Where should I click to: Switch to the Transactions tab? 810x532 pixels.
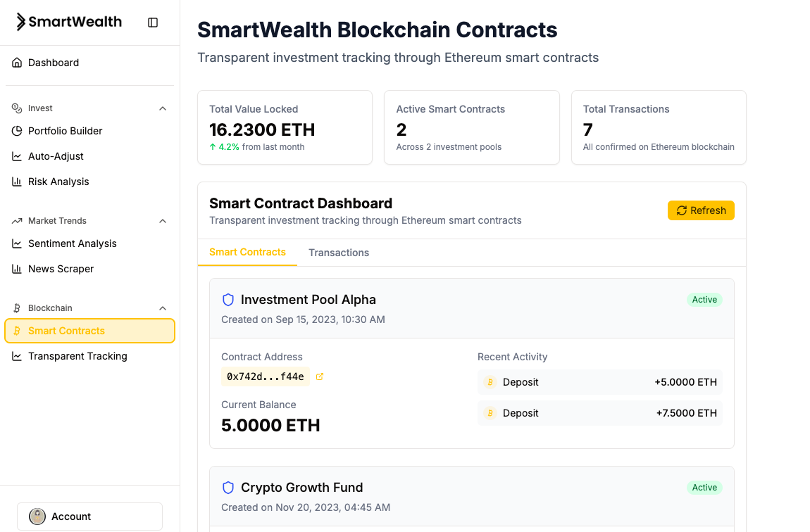[339, 253]
